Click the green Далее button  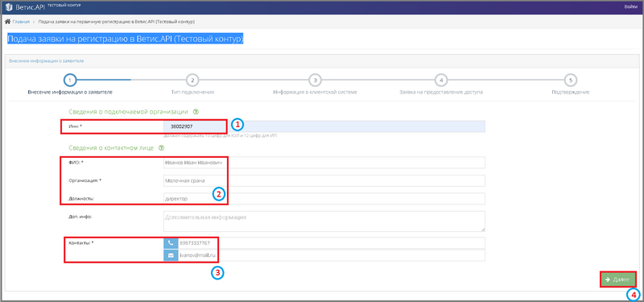pyautogui.click(x=617, y=279)
